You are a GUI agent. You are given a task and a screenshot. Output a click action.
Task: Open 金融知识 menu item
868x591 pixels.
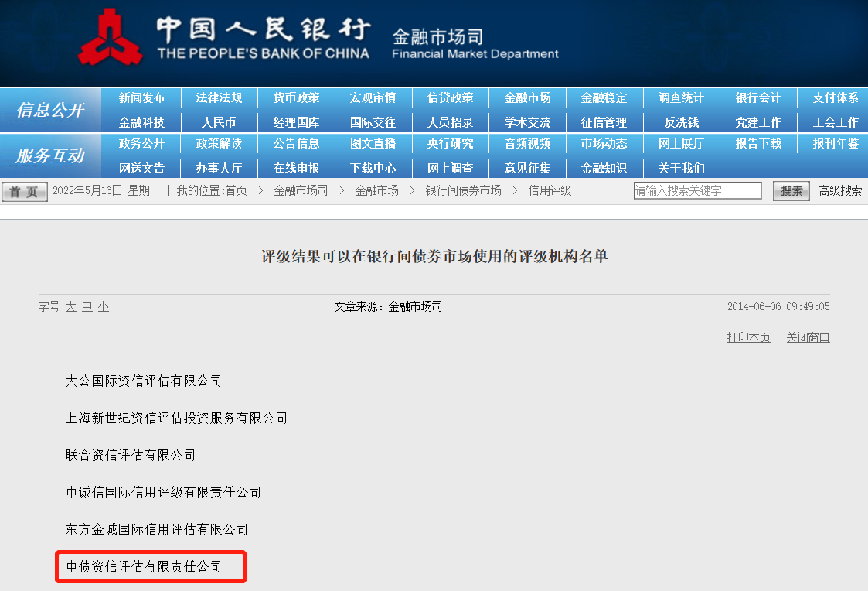coord(604,168)
